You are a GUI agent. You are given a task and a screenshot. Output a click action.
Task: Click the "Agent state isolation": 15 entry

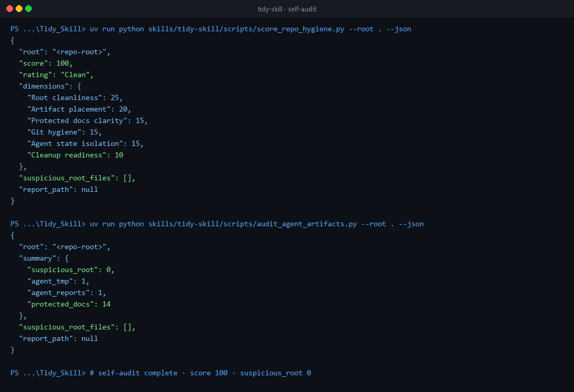(85, 144)
